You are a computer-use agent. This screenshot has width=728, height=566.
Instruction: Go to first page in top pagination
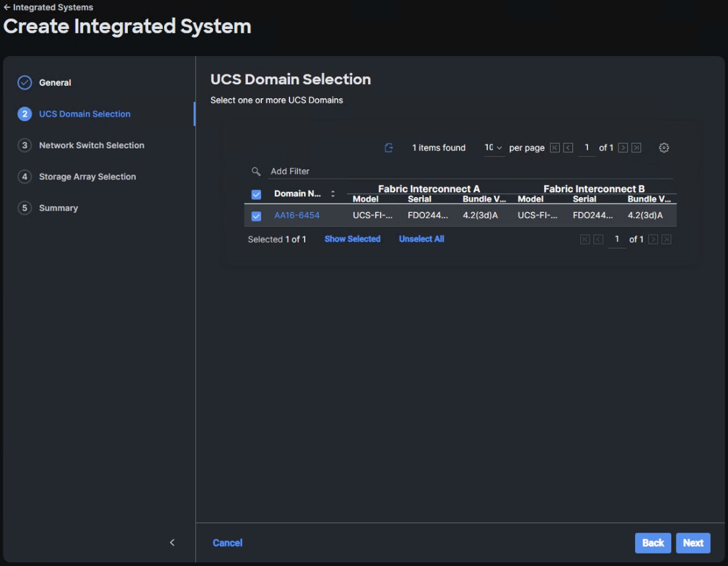pyautogui.click(x=555, y=148)
